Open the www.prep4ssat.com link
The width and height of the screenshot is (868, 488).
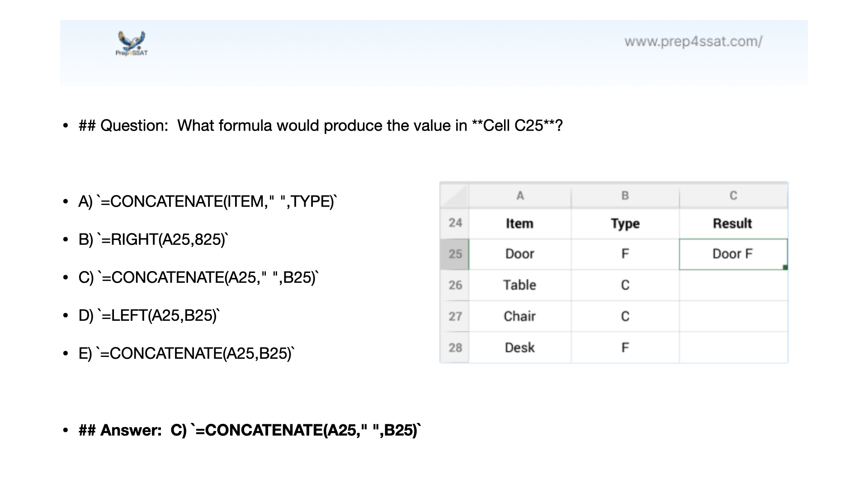pos(693,42)
